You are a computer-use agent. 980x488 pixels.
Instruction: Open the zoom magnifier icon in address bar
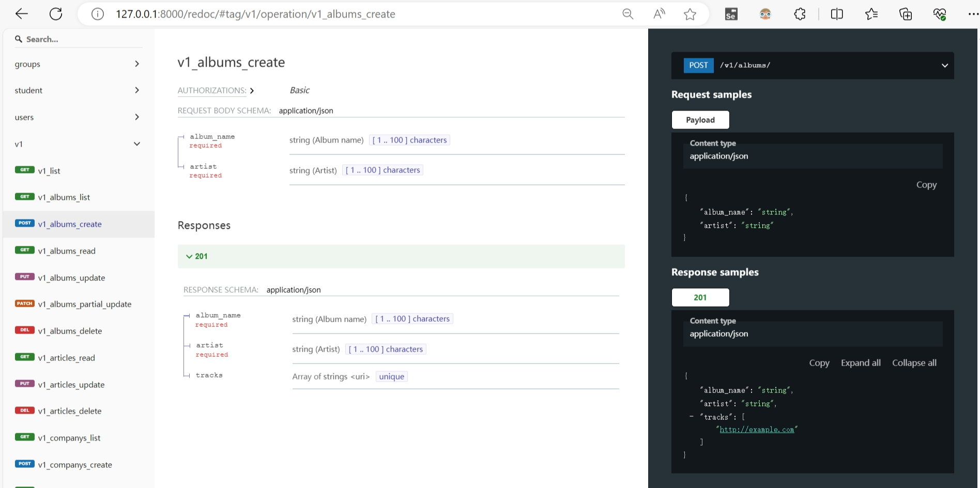[627, 14]
